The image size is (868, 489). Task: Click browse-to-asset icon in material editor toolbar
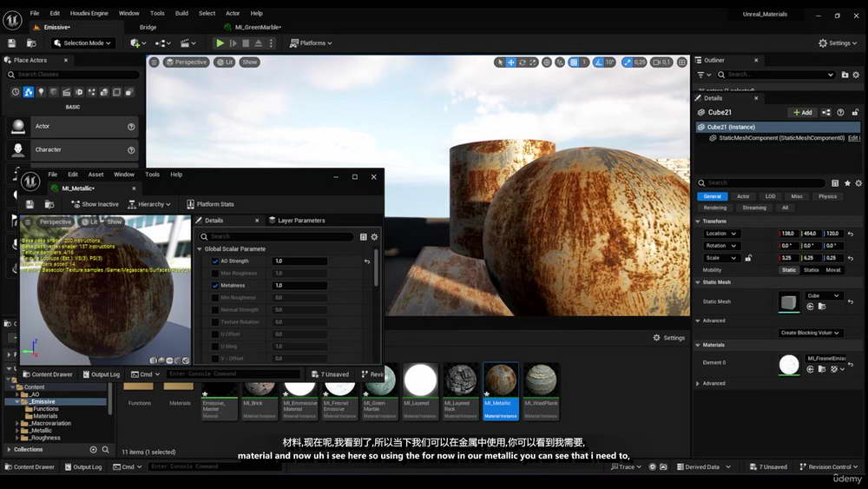49,204
